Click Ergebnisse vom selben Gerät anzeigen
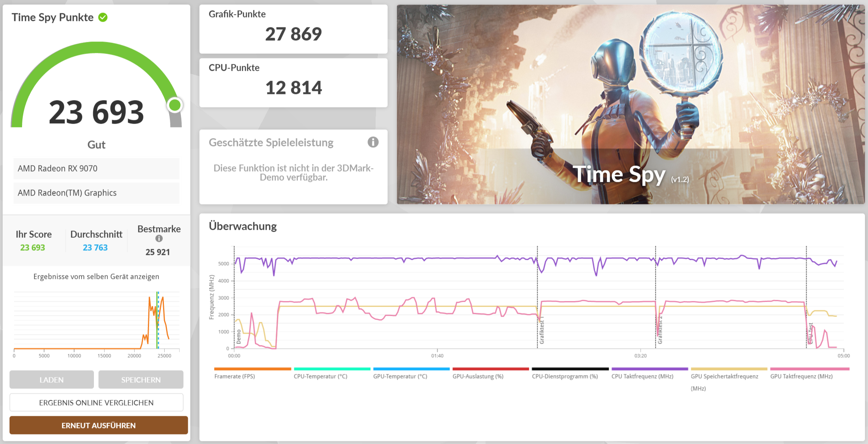The height and width of the screenshot is (444, 868). click(x=96, y=277)
